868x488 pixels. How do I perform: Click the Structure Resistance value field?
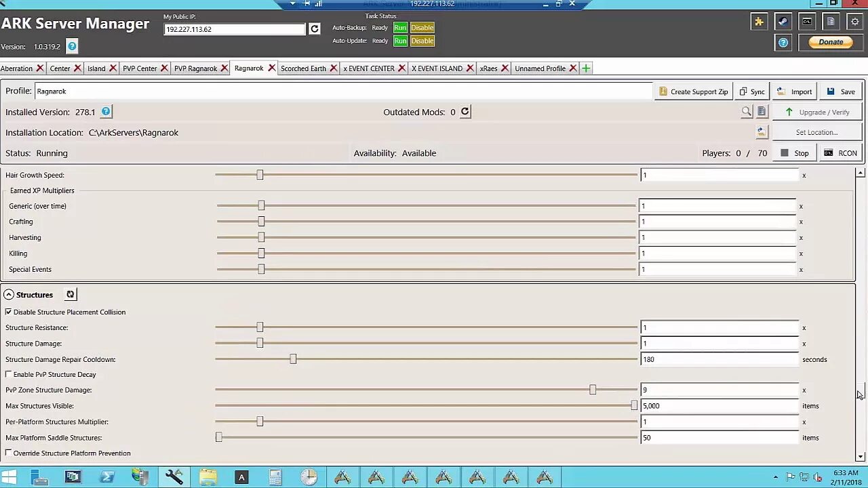coord(719,327)
